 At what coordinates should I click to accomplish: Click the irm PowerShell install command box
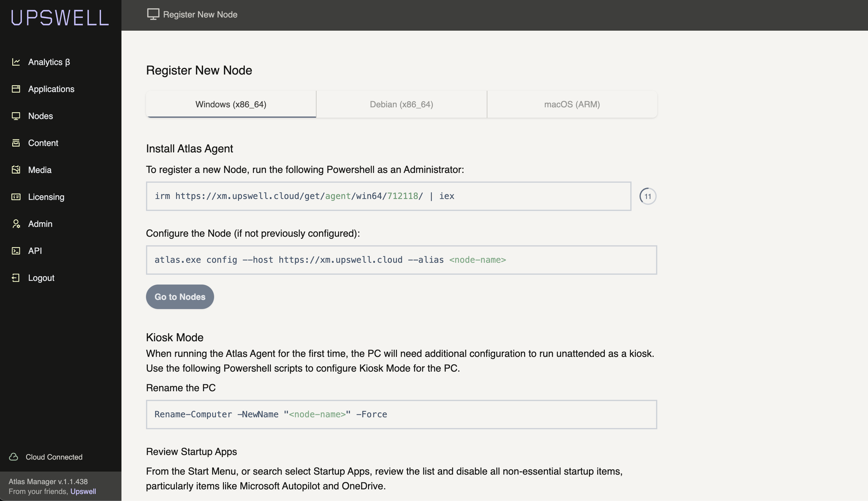[x=388, y=196]
